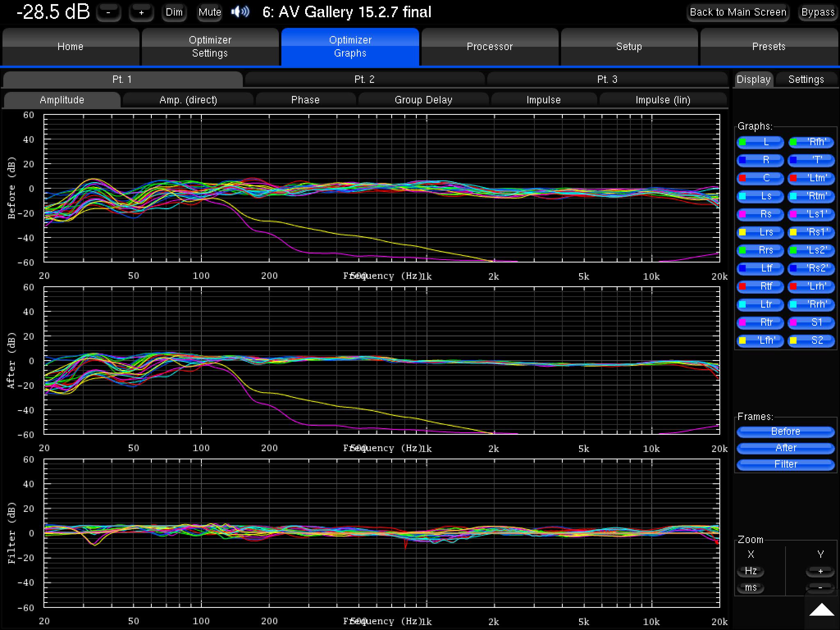Toggle the 'Rfh' channel graph
The height and width of the screenshot is (630, 840).
coord(811,142)
